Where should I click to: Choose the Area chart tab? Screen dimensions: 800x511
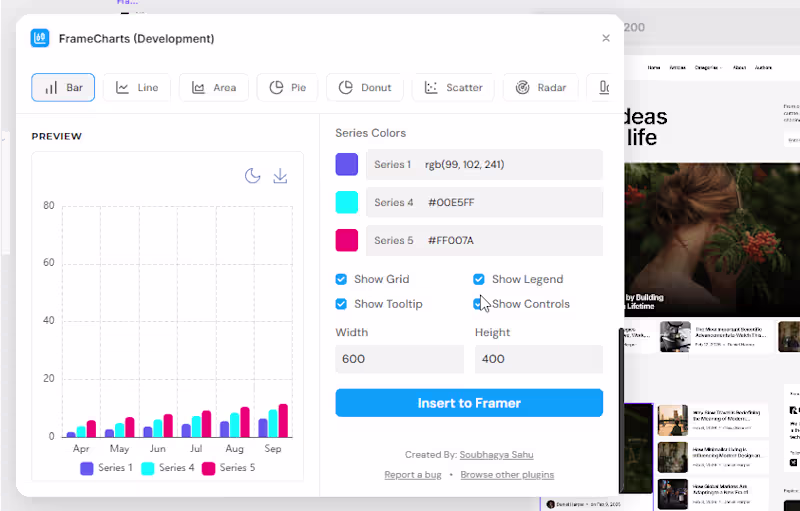tap(214, 87)
